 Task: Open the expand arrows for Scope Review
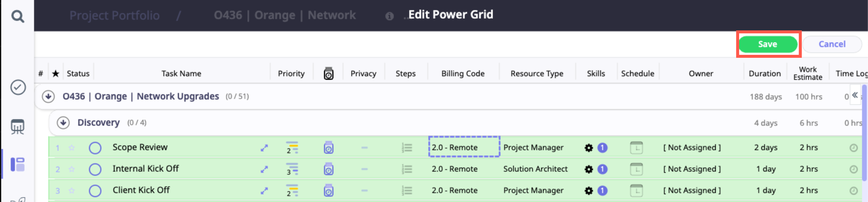point(264,148)
